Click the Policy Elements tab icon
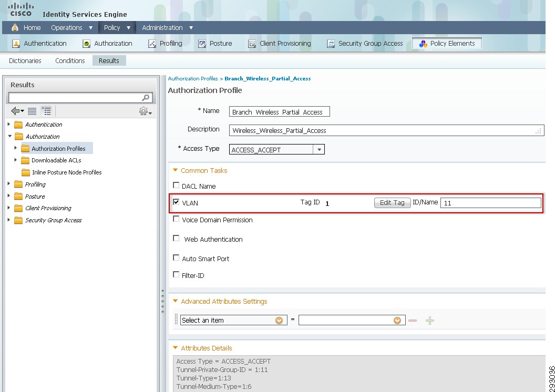Screen dimensions: 555x392 (423, 44)
